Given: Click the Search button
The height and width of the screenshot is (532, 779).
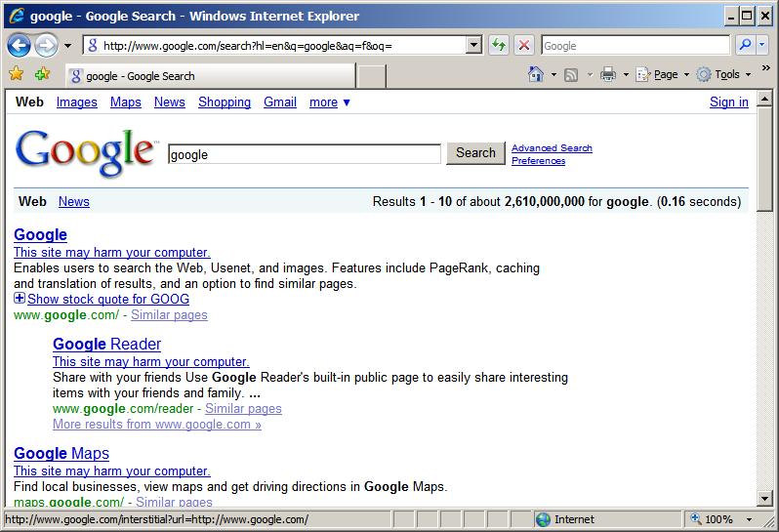Looking at the screenshot, I should [x=475, y=153].
